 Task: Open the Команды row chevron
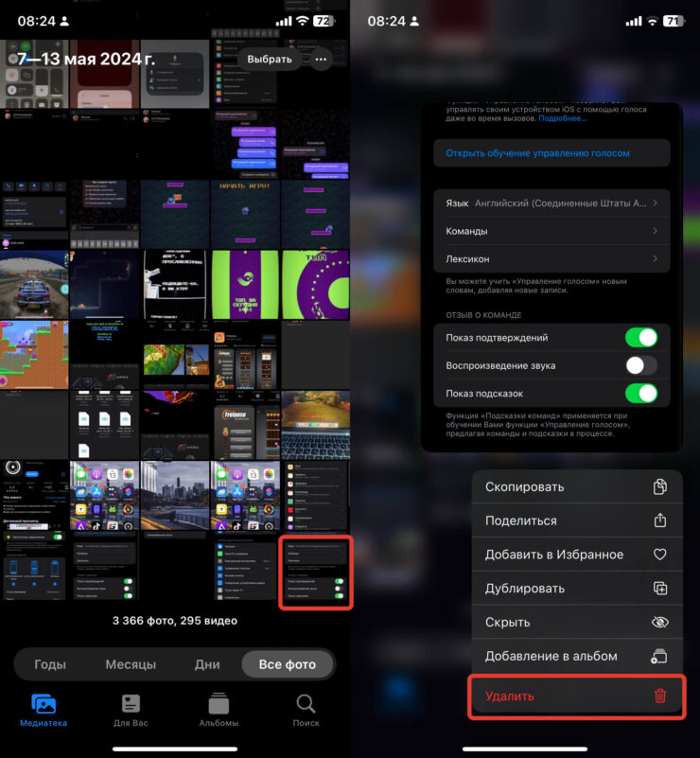(656, 231)
